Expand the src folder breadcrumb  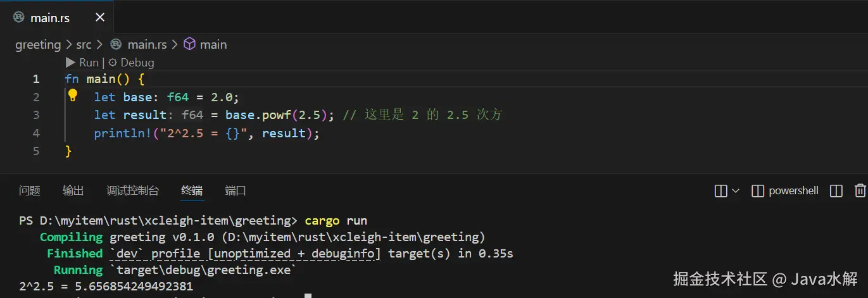(84, 44)
